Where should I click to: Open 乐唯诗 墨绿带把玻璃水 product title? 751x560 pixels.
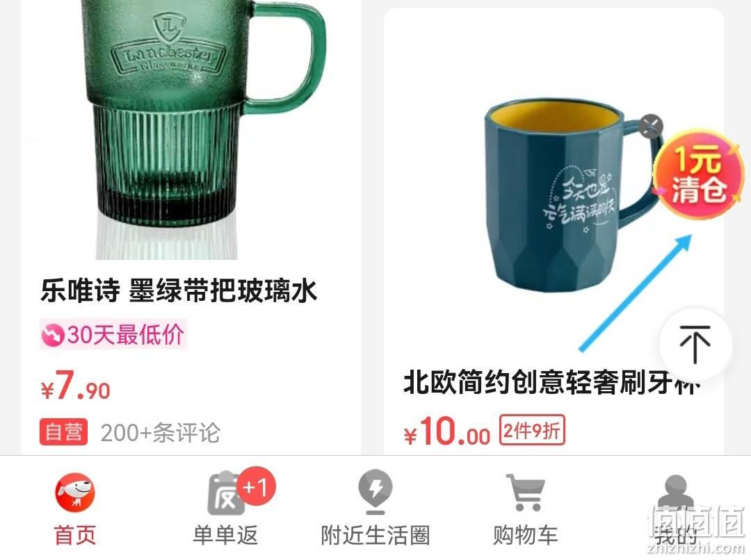point(179,291)
